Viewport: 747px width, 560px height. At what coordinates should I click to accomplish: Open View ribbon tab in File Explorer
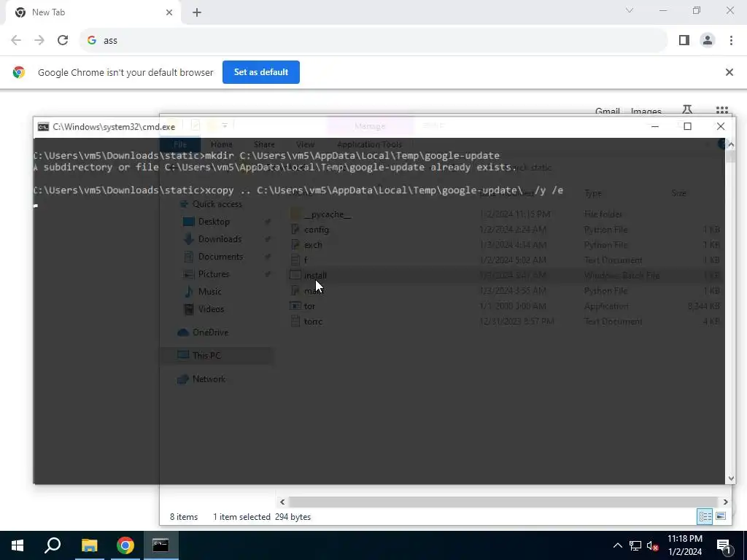click(305, 144)
